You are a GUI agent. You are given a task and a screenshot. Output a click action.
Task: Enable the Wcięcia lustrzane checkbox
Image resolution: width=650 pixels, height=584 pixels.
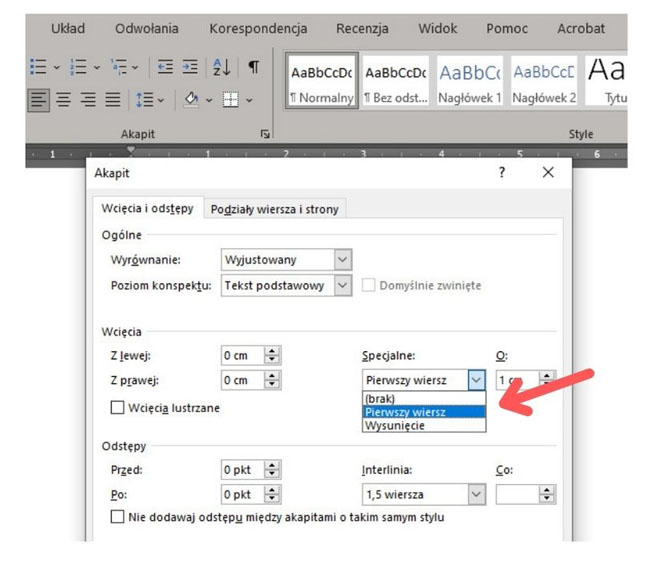tap(118, 407)
